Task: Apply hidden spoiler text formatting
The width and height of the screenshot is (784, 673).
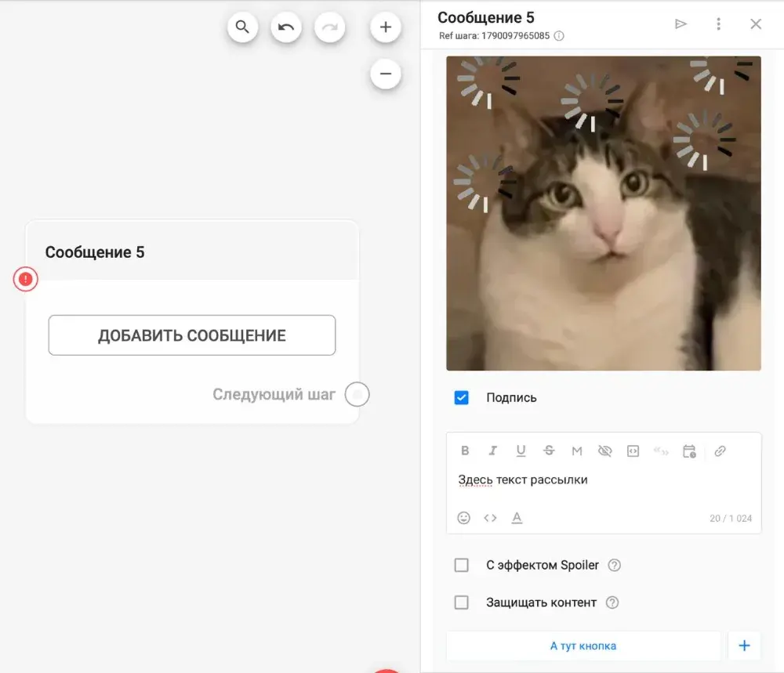Action: [605, 450]
